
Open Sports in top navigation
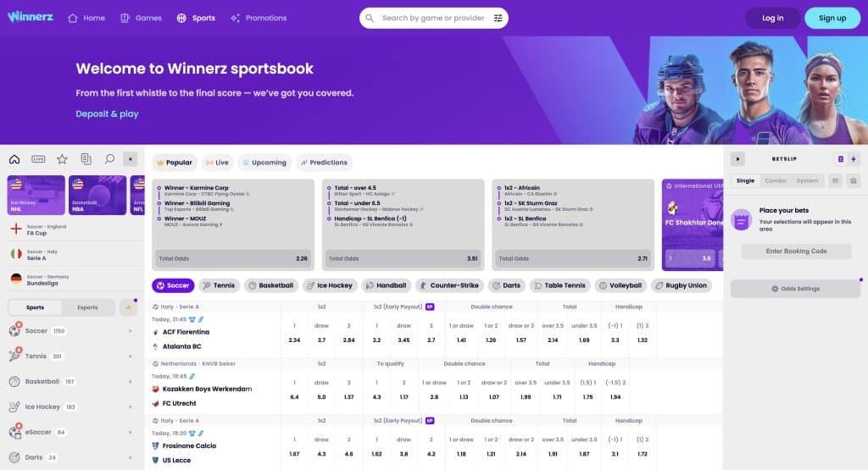point(196,18)
